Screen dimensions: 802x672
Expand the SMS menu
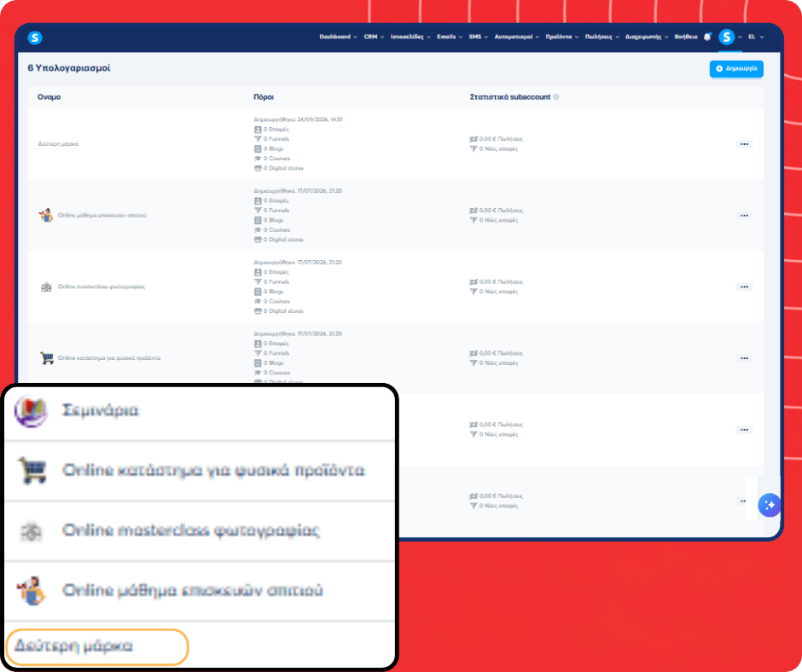coord(479,37)
